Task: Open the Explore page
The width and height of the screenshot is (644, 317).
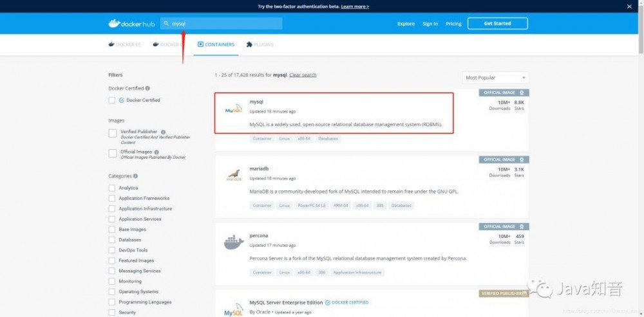Action: (x=406, y=24)
